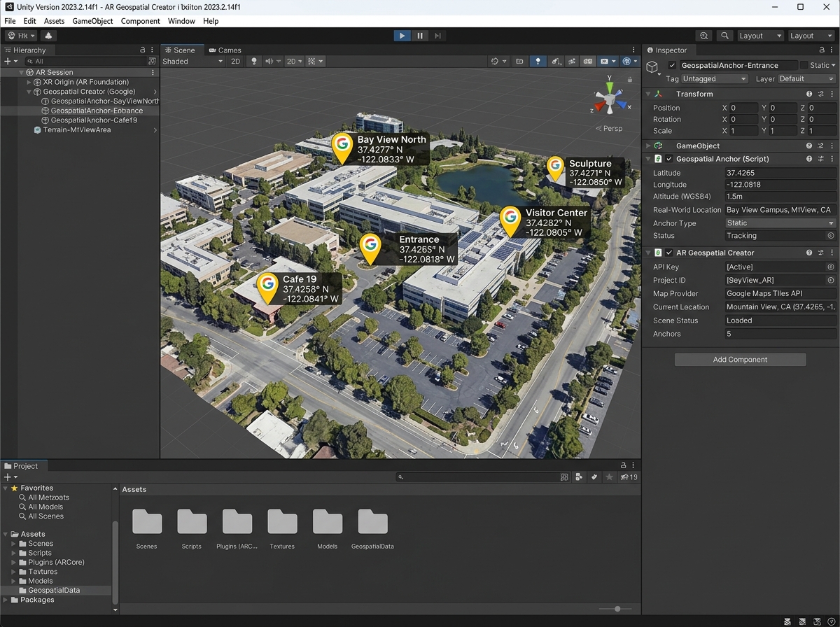Click the Longitude field -122.0818
840x627 pixels.
pyautogui.click(x=780, y=185)
